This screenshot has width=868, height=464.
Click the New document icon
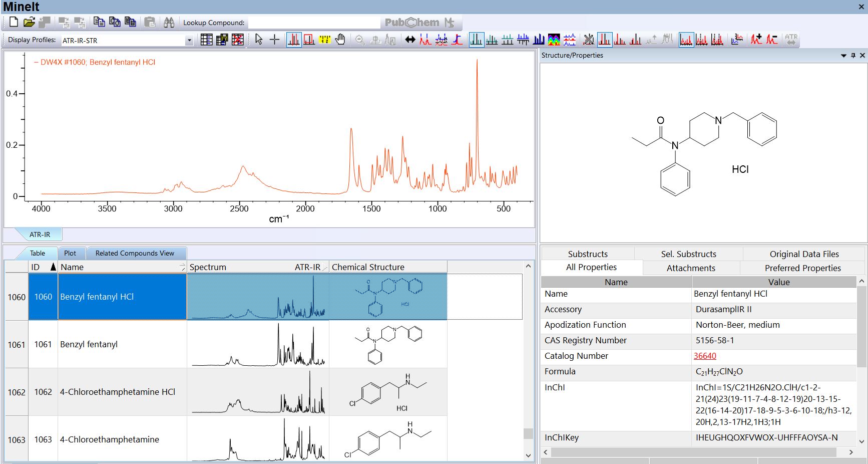tap(14, 22)
